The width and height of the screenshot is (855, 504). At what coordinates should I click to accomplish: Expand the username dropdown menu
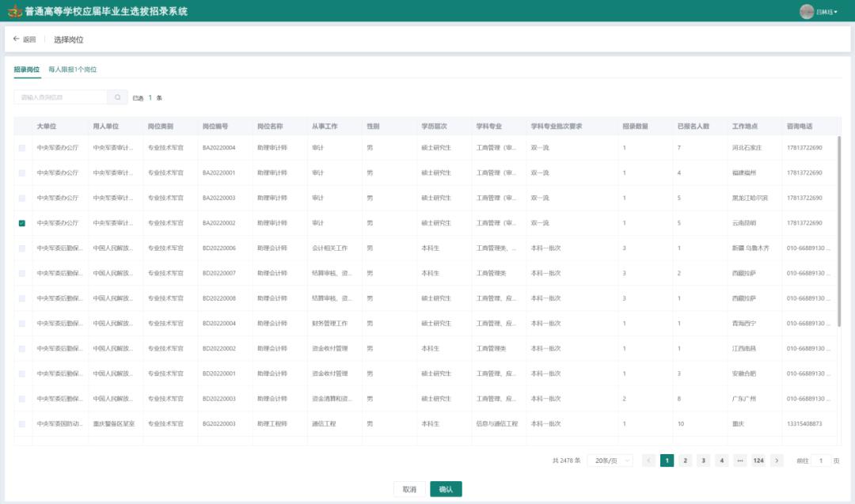click(827, 12)
